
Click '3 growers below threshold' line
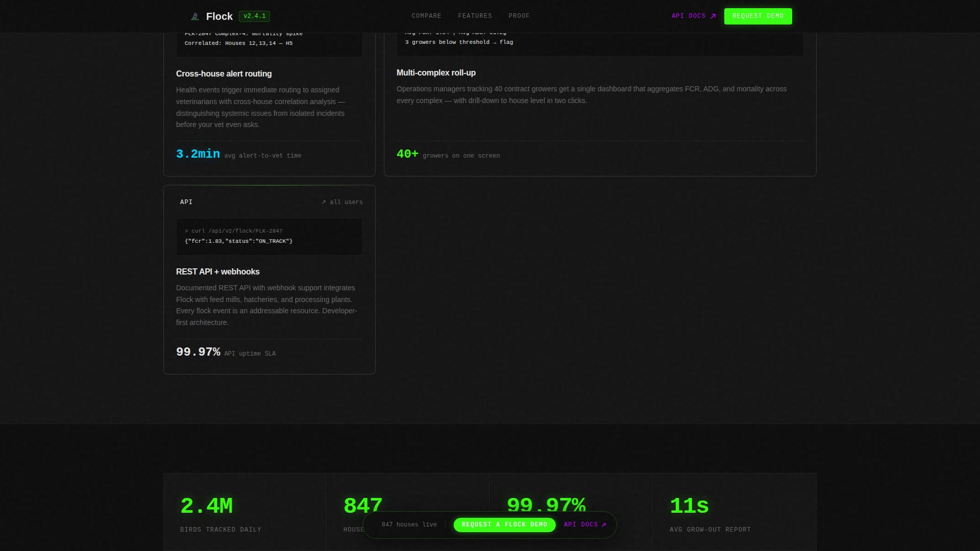tap(459, 42)
